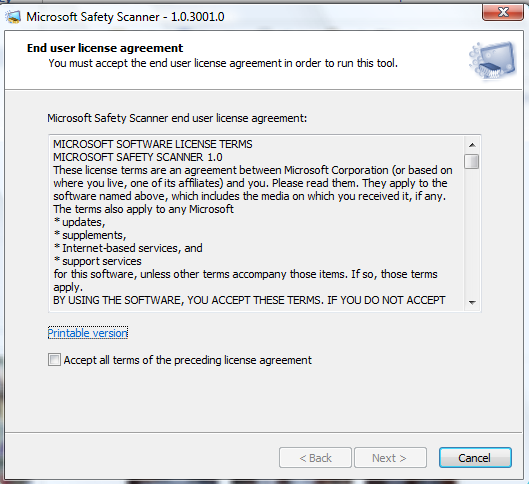Click the 'End user license agreement' heading
This screenshot has width=529, height=484.
click(x=105, y=48)
